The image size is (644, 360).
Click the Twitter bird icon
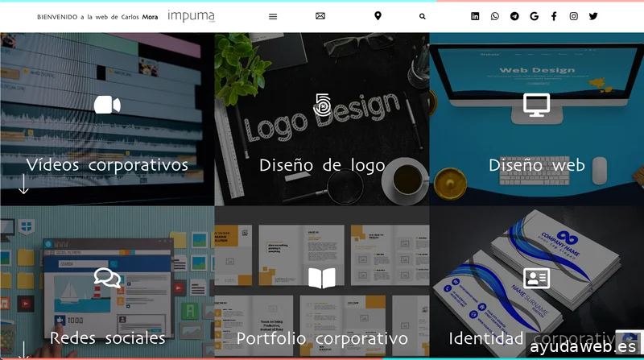[593, 16]
